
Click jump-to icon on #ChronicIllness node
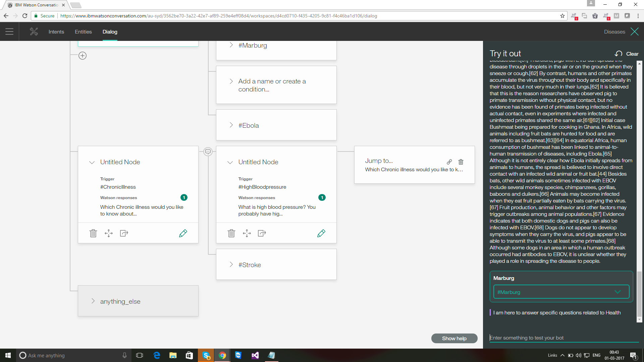coord(124,233)
